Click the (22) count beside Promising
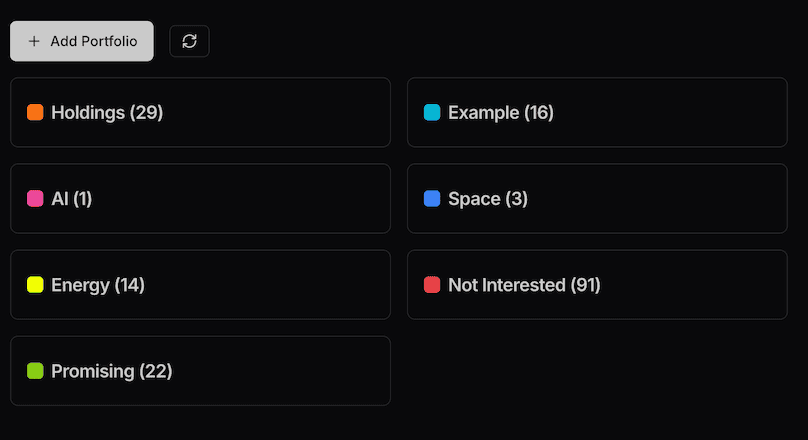The image size is (808, 440). [x=156, y=371]
